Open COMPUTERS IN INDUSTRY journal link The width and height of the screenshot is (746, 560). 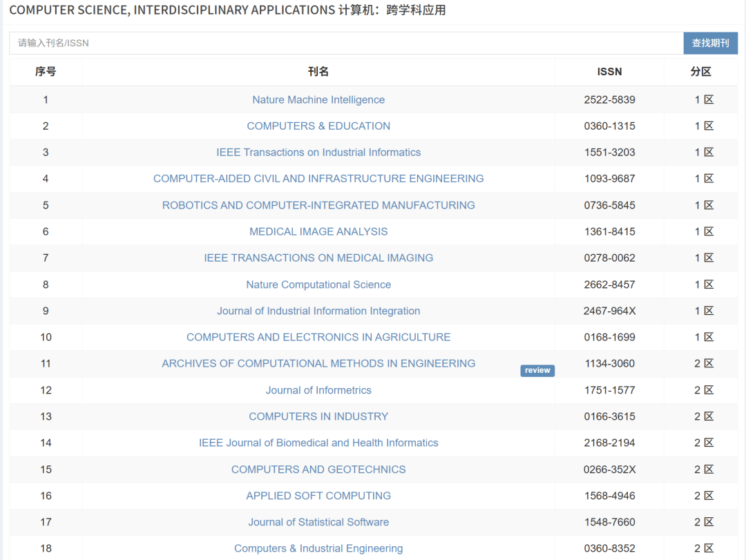click(x=318, y=416)
